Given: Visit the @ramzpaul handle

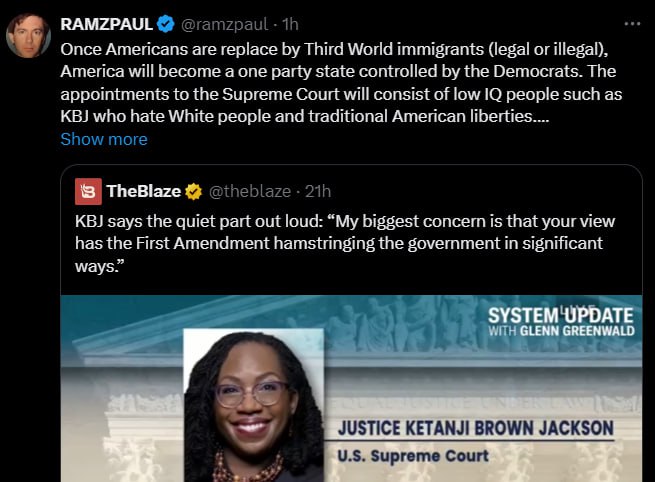Looking at the screenshot, I should click(x=224, y=24).
